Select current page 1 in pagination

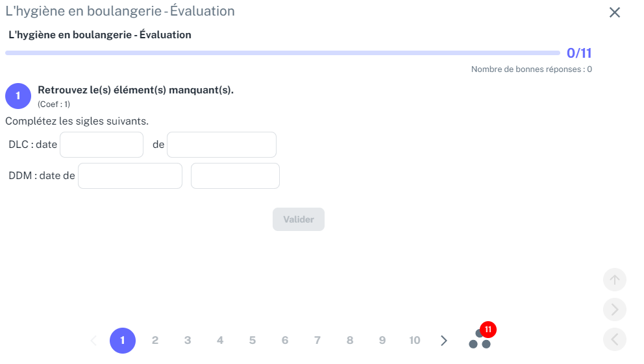pos(123,341)
